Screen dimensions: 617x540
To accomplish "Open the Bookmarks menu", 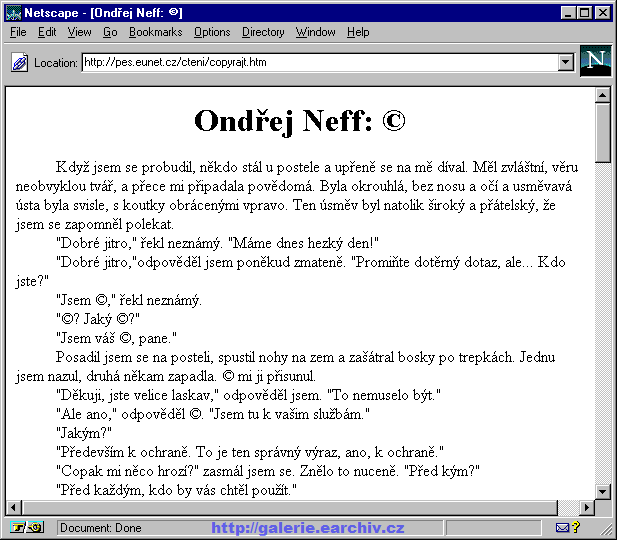I will [155, 32].
